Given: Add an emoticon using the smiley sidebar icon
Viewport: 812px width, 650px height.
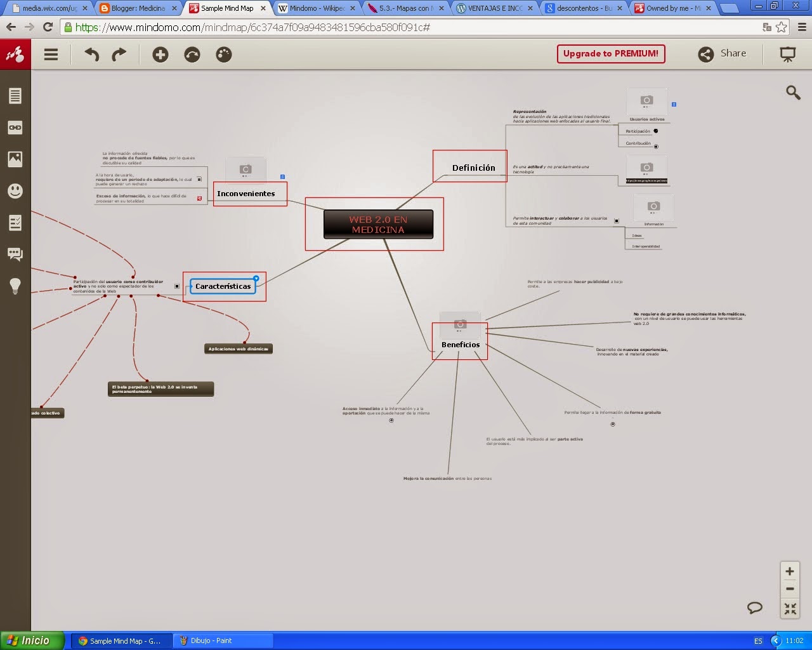Looking at the screenshot, I should 15,190.
